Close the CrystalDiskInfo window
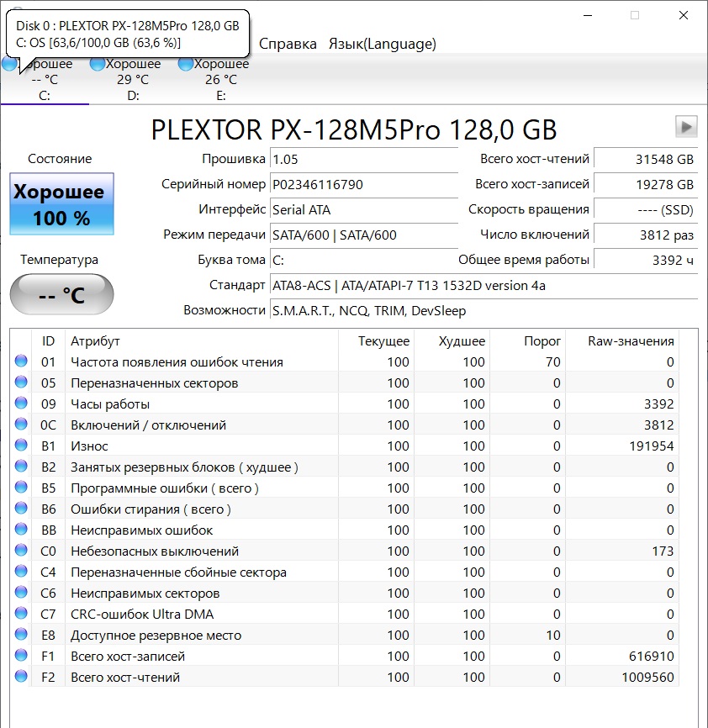 point(684,15)
